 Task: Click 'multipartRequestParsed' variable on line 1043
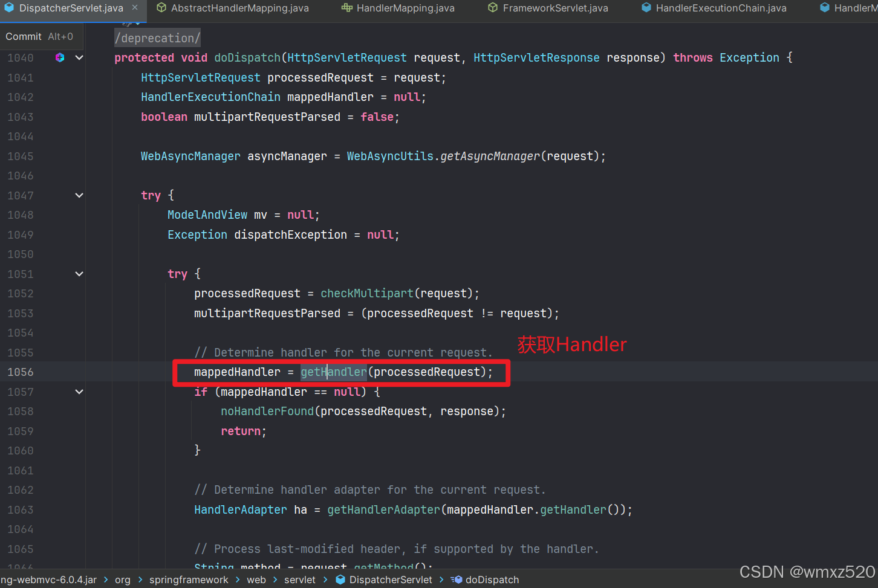(x=267, y=117)
